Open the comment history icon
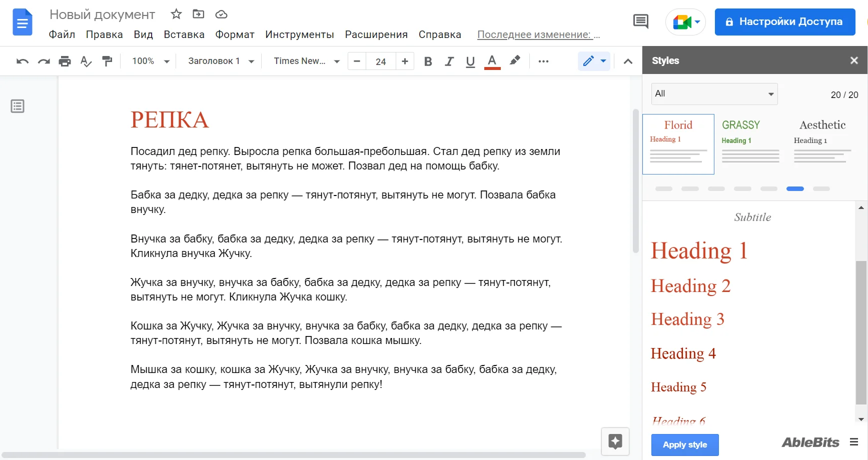 [640, 21]
